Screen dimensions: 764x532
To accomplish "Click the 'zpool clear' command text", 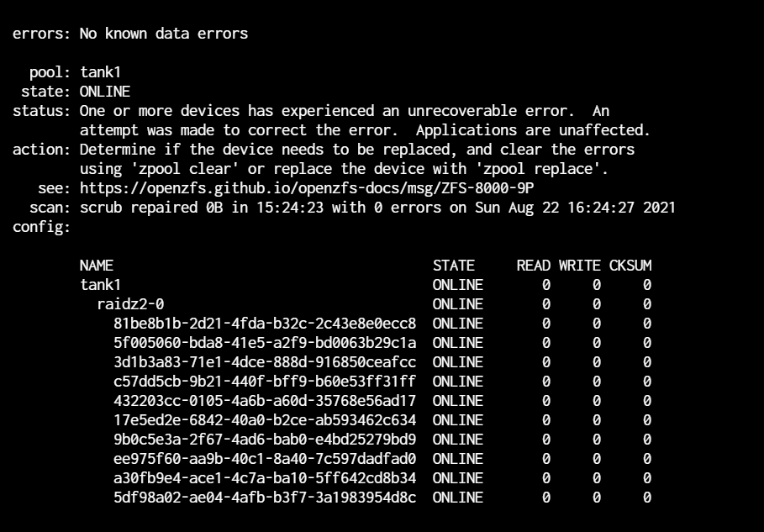I will click(x=185, y=169).
